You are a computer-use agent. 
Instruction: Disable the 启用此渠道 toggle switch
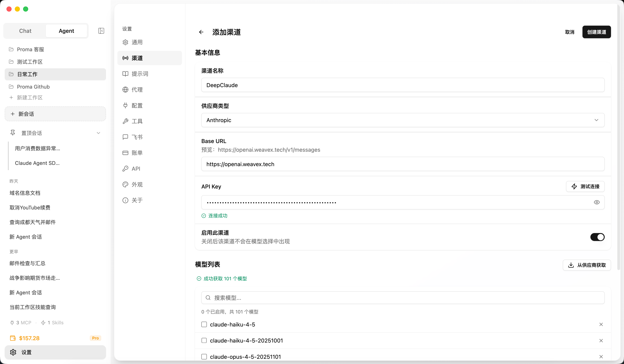pyautogui.click(x=597, y=237)
